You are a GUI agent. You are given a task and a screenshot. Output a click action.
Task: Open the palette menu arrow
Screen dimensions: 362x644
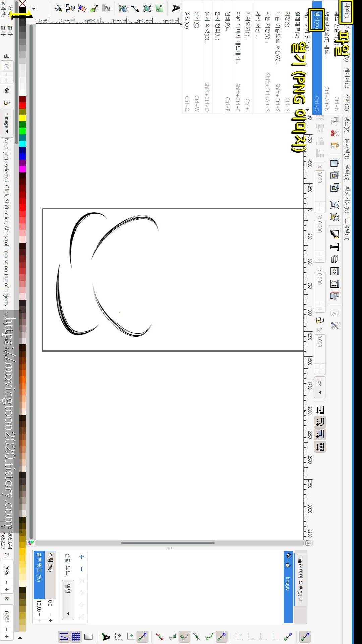click(20, 638)
